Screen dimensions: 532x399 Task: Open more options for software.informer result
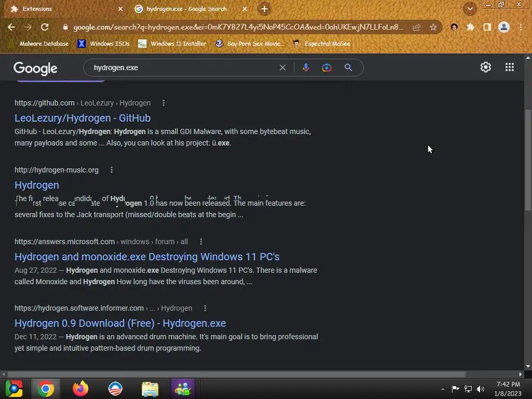[x=205, y=308]
